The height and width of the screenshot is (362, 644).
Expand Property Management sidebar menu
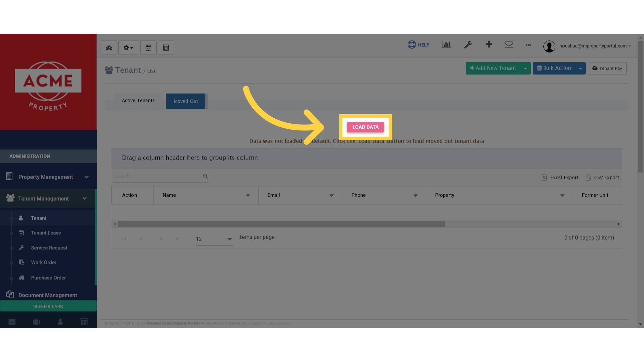click(x=48, y=177)
